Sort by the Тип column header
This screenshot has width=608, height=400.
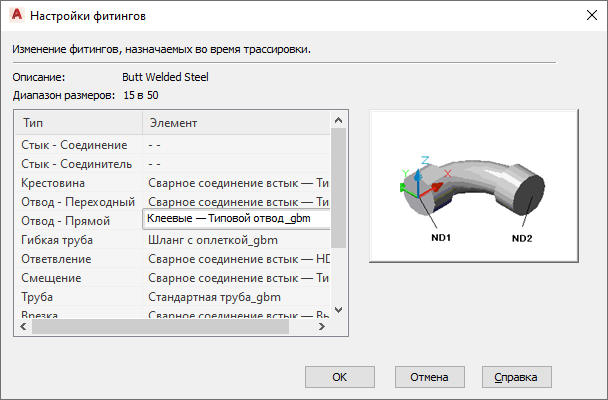[x=77, y=122]
